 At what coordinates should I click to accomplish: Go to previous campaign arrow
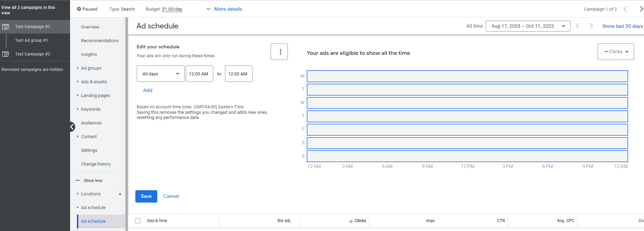pyautogui.click(x=625, y=9)
